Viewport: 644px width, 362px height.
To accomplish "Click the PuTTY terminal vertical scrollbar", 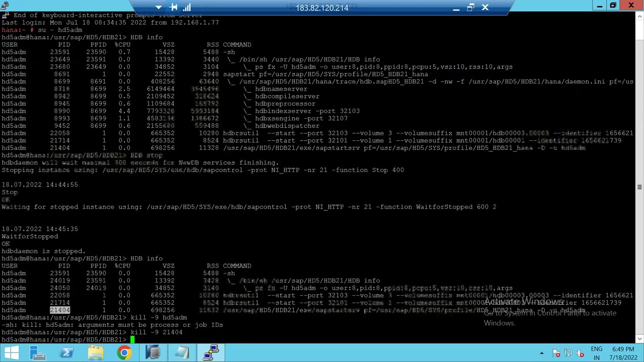I will (x=639, y=176).
